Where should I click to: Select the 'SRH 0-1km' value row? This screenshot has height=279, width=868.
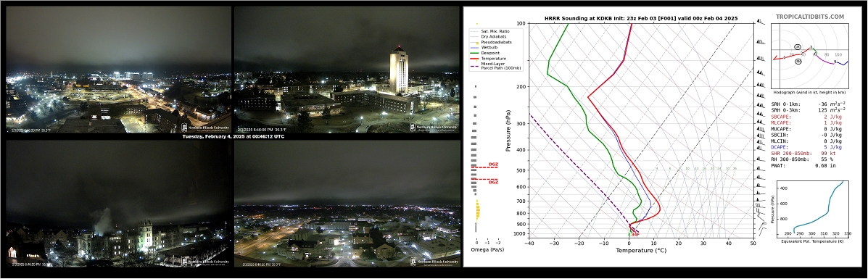click(x=809, y=104)
